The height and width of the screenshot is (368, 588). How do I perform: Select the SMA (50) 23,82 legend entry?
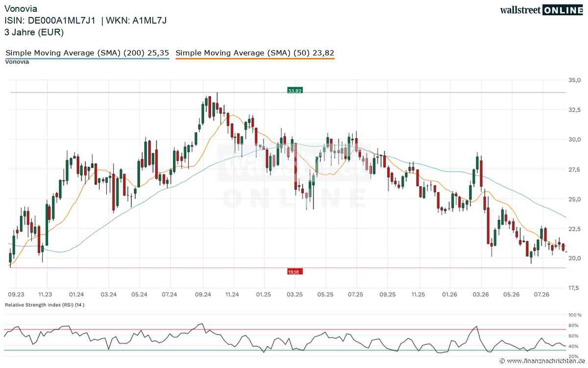coord(255,53)
